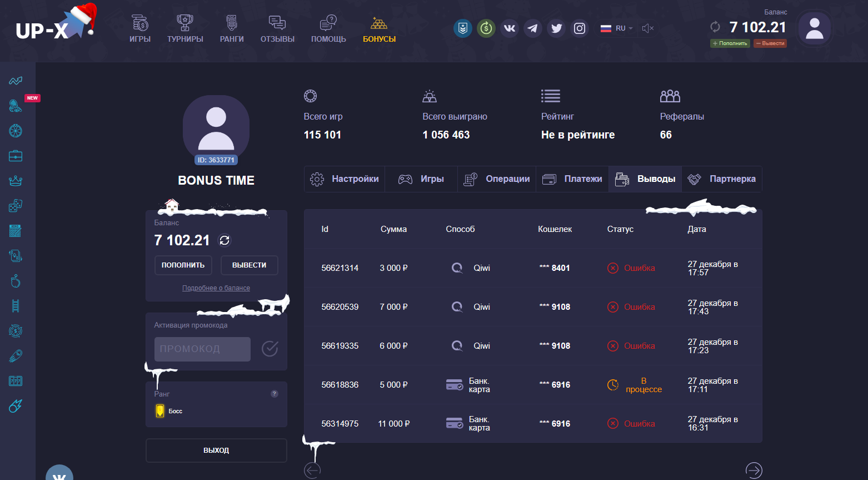868x480 pixels.
Task: Open the playing cards game in sidebar
Action: tap(16, 256)
